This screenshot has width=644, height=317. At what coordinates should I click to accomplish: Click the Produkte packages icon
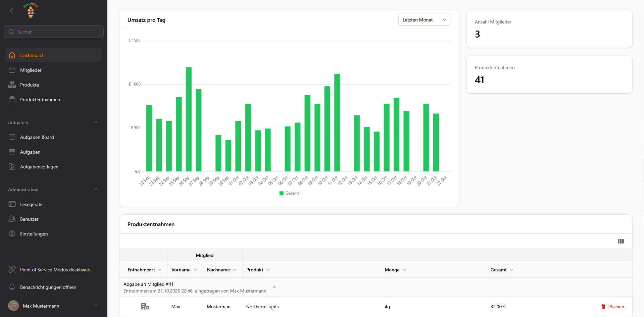[x=12, y=85]
